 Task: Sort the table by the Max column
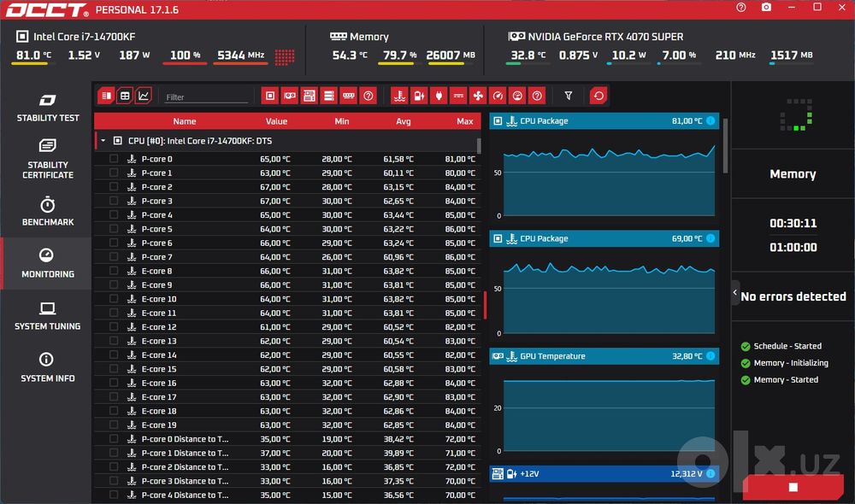point(464,121)
